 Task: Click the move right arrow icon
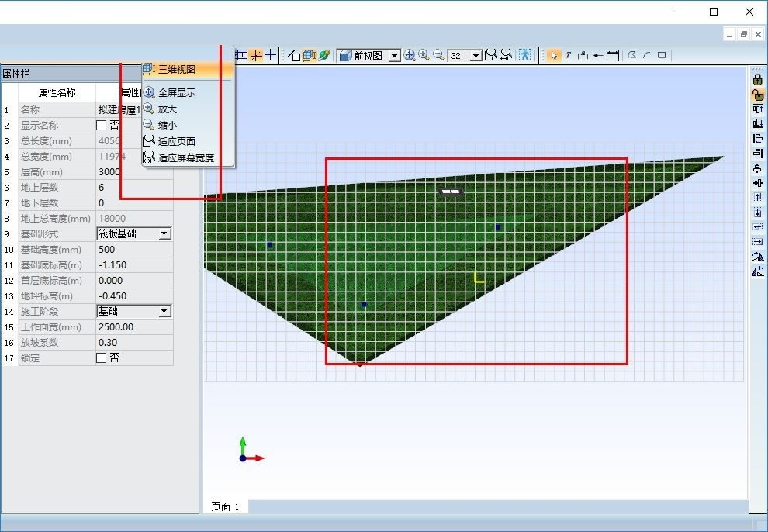pos(758,242)
